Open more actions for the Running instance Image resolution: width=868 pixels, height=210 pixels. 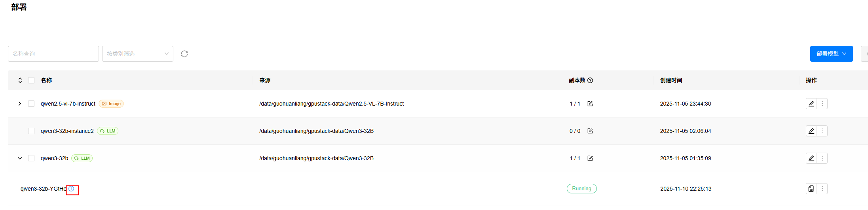tap(822, 189)
